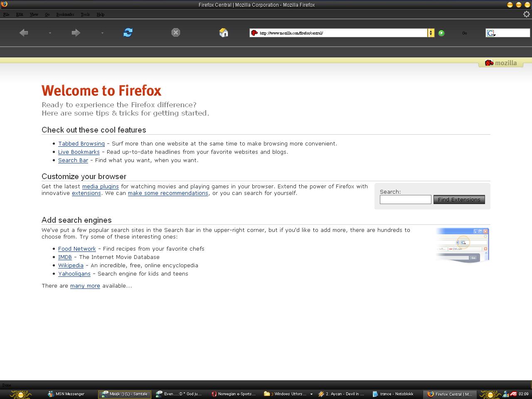Reload the page with the refresh icon
Screen dimensions: 532x399
[128, 32]
